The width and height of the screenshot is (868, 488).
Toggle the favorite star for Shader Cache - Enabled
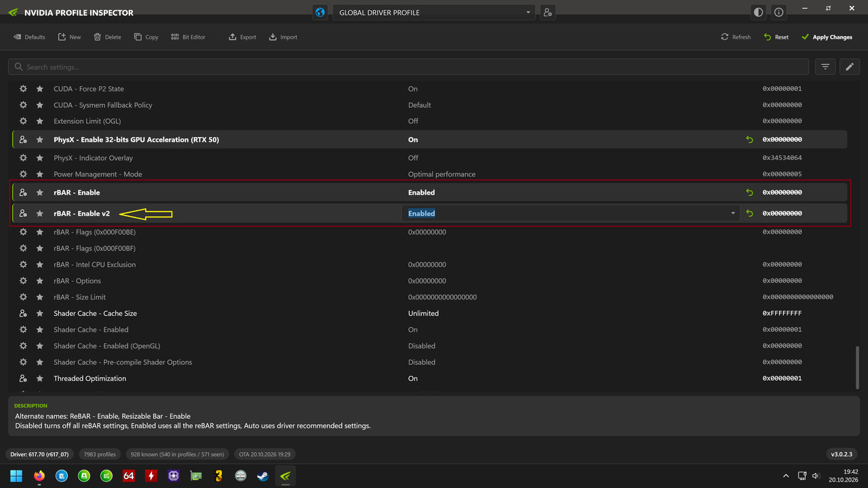(39, 329)
